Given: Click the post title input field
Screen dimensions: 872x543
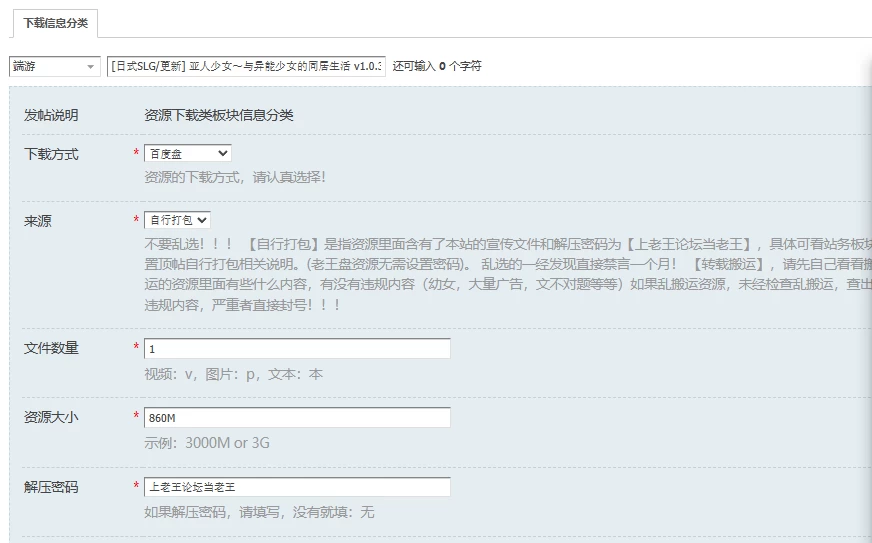Looking at the screenshot, I should point(246,66).
